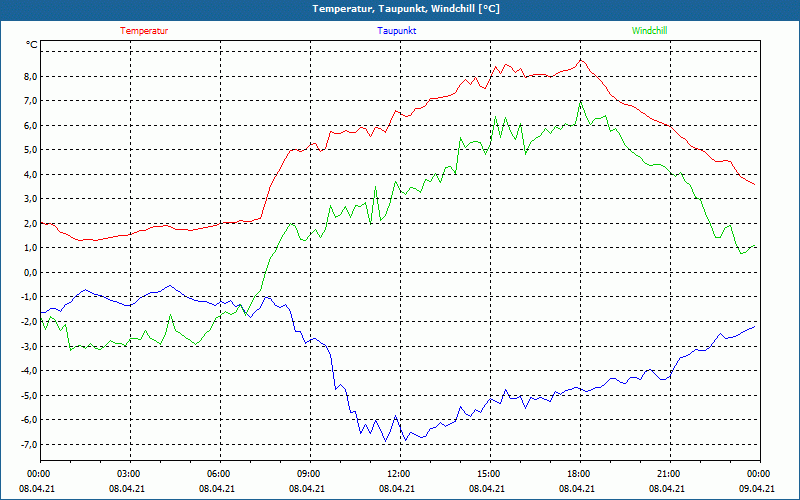
Task: Click the 09:00 time axis label
Action: pyautogui.click(x=309, y=474)
